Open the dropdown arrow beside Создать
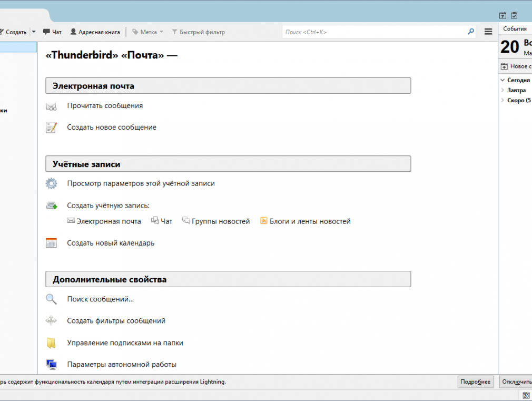Image resolution: width=532 pixels, height=401 pixels. pyautogui.click(x=34, y=32)
